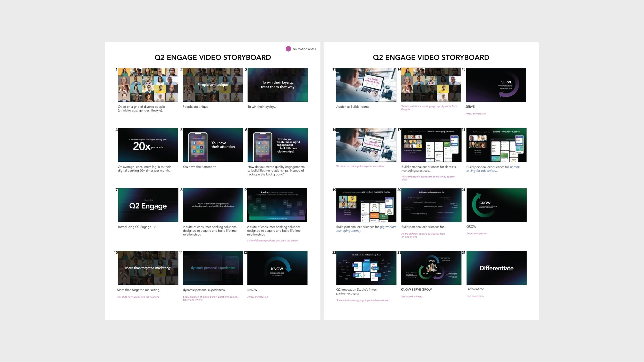
Task: Select the right page's storyboard title heading
Action: click(x=431, y=57)
